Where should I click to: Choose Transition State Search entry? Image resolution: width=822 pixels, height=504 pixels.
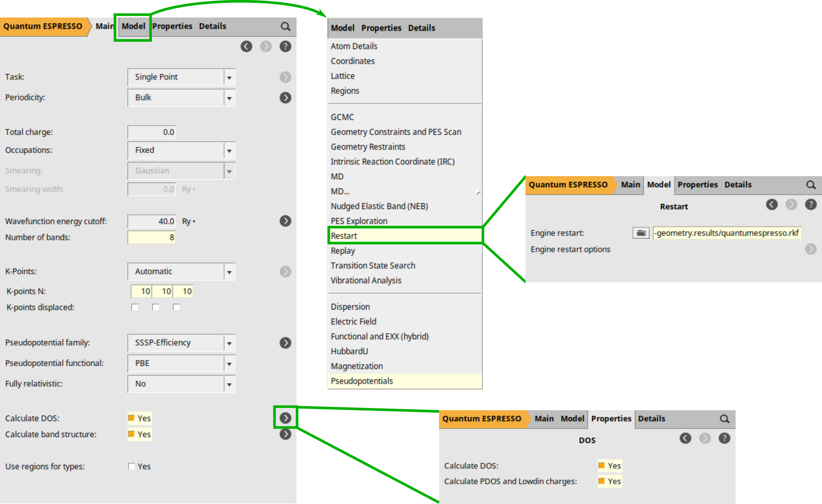[405, 265]
